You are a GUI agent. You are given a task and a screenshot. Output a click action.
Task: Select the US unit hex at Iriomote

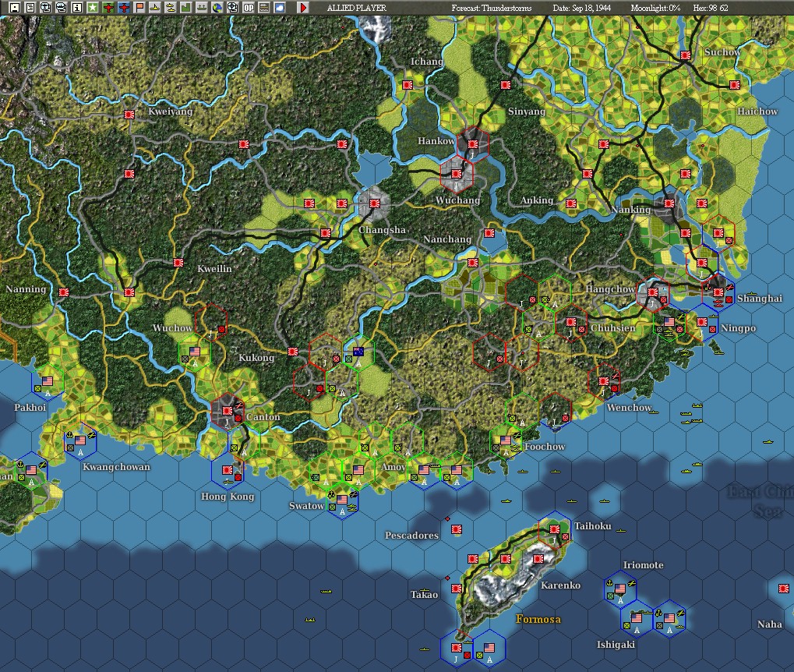[x=619, y=589]
